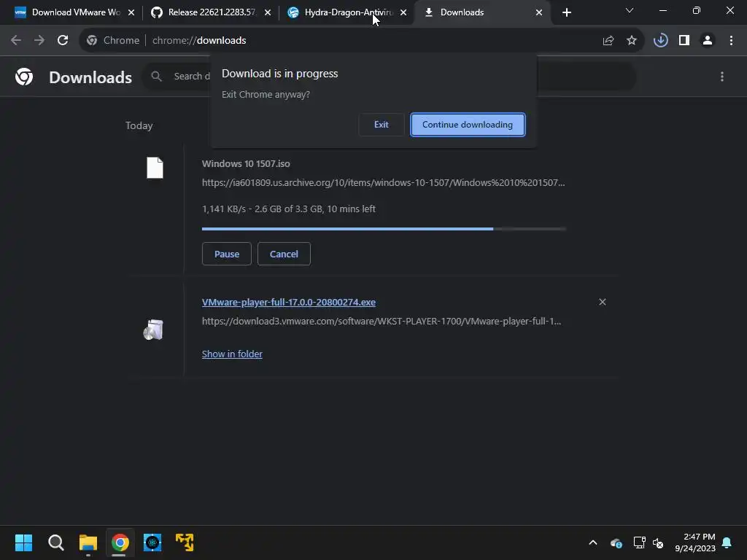Screen dimensions: 747x560
Task: Go back with the back arrow
Action: pos(16,41)
